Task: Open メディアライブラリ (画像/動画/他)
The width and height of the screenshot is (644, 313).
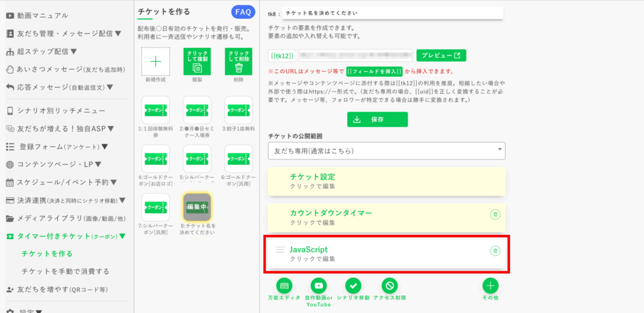Action: pyautogui.click(x=65, y=219)
